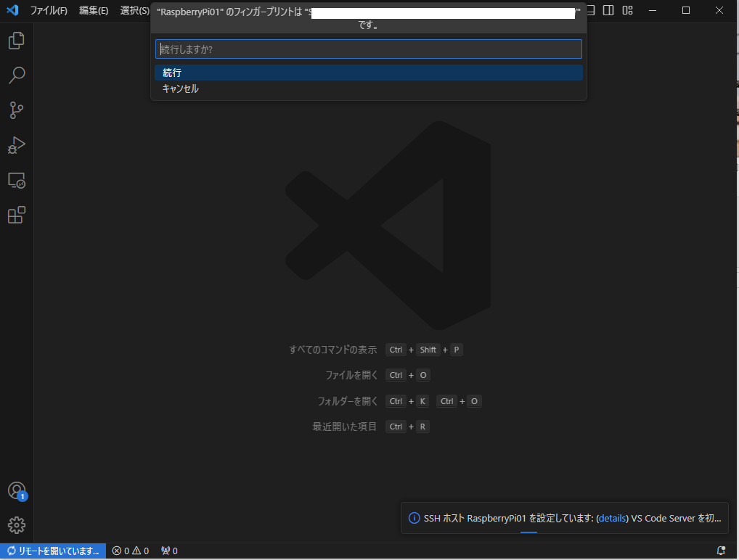The image size is (739, 560).
Task: Open the ファイル(F) menu
Action: click(49, 11)
